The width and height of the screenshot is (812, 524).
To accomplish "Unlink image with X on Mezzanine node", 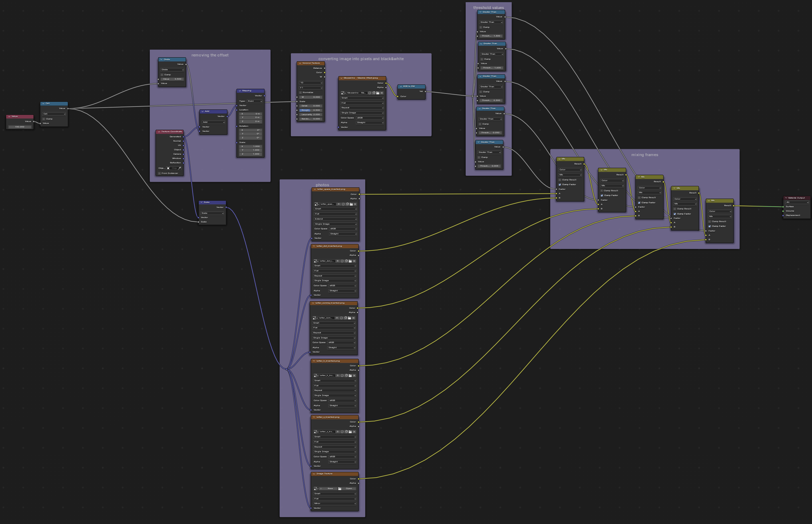I will click(382, 93).
